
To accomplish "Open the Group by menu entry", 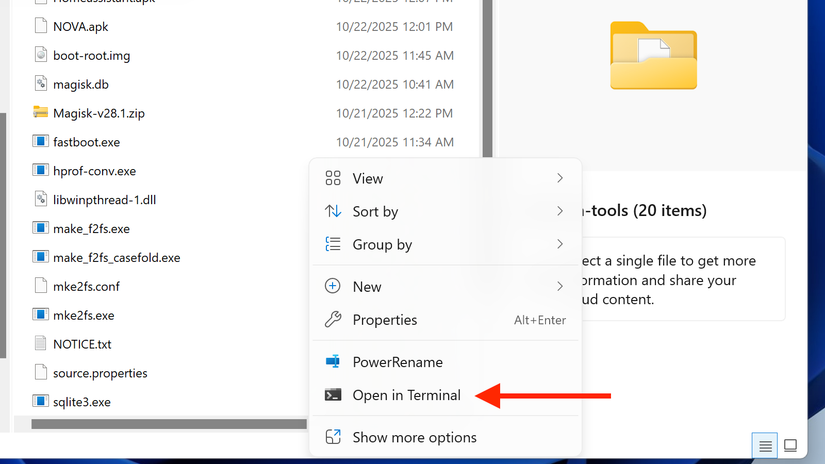I will pyautogui.click(x=445, y=244).
